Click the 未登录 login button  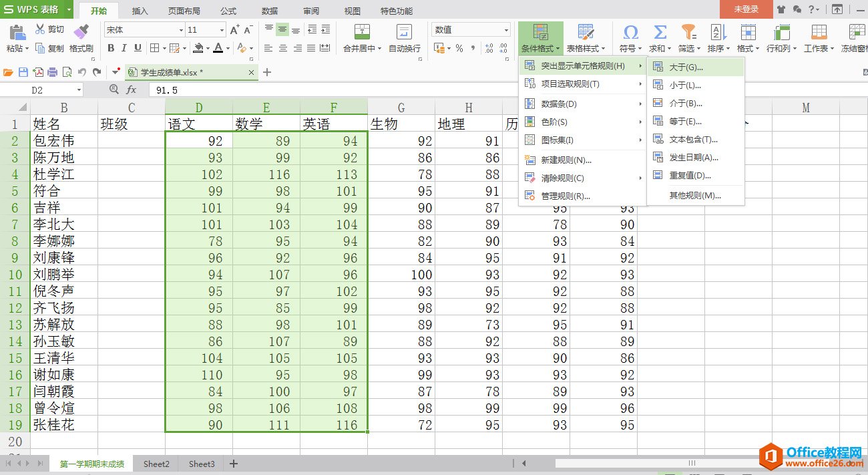(746, 9)
